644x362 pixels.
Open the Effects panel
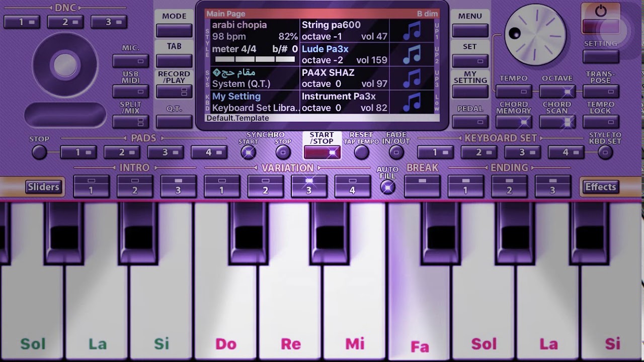tap(601, 187)
